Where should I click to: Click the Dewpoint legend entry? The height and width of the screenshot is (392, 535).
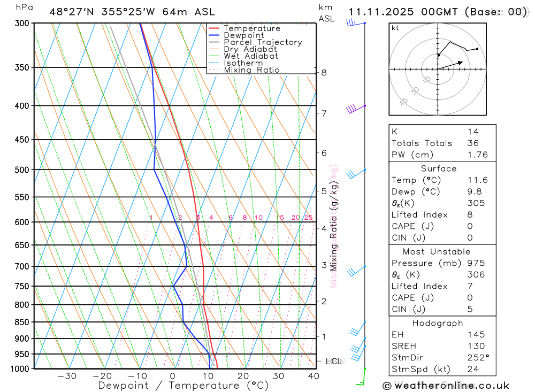click(236, 35)
